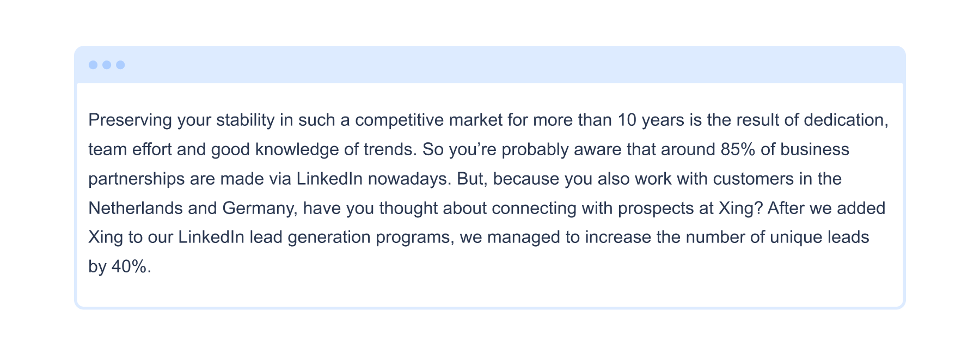Screen dimensions: 980x359
Task: Click the "85%" figure in the text
Action: click(738, 149)
